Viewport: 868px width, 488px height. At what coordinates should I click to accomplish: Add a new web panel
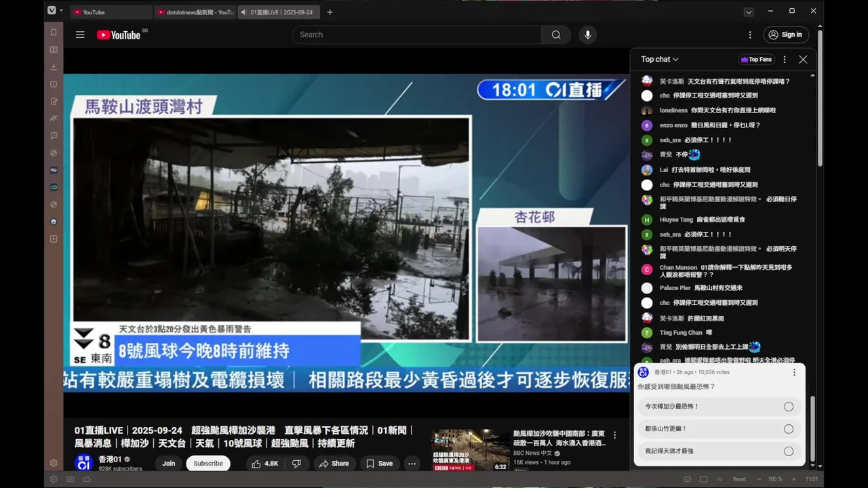click(x=54, y=239)
